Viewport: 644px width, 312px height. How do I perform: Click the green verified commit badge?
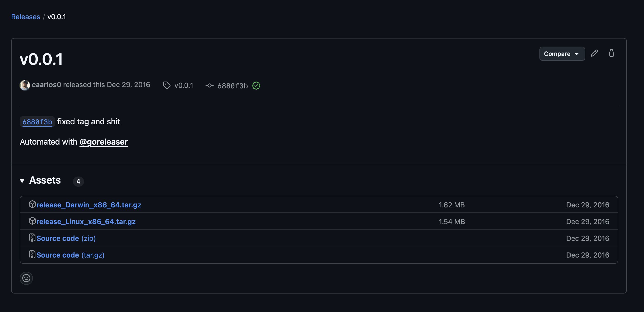click(256, 86)
